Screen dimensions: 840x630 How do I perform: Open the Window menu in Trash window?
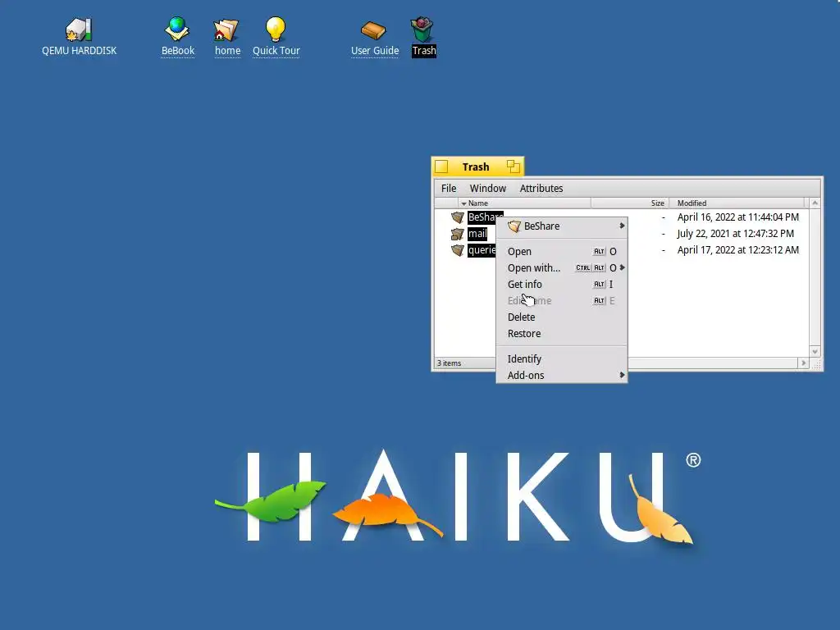(487, 188)
